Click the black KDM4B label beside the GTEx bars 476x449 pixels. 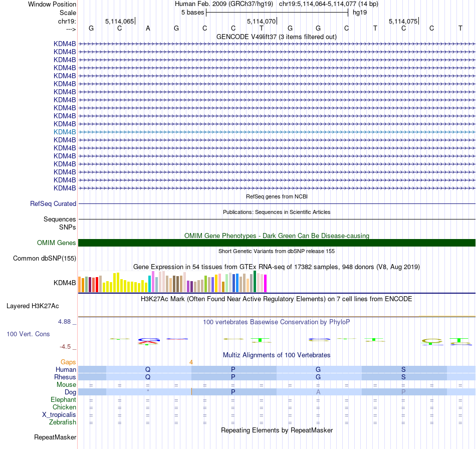pyautogui.click(x=65, y=283)
